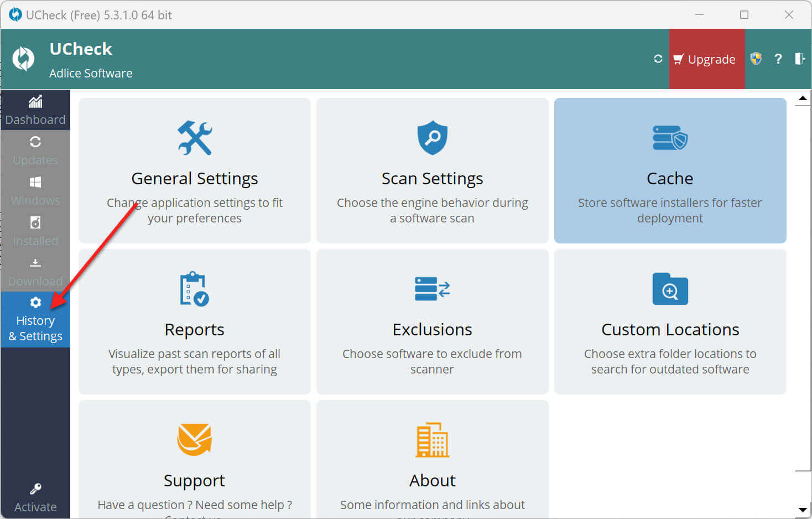Click 'Choose software to exclude from scanner' text
The width and height of the screenshot is (812, 519).
point(433,362)
